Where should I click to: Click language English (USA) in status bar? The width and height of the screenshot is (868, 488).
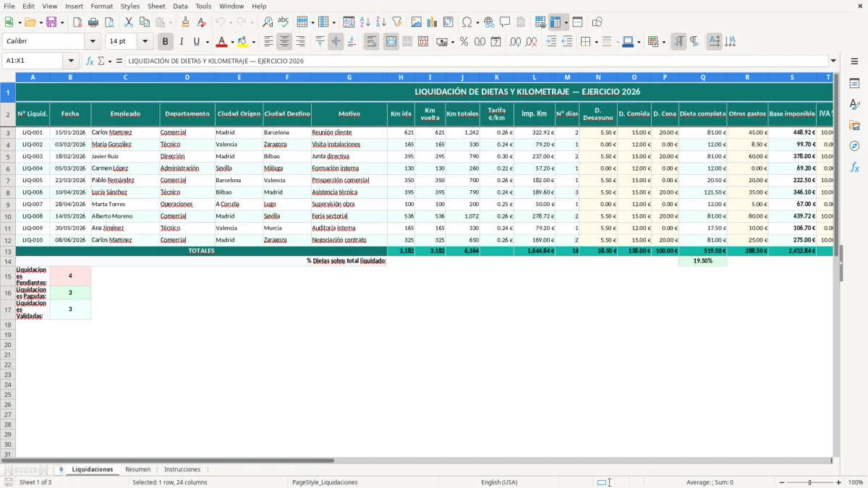tap(499, 482)
